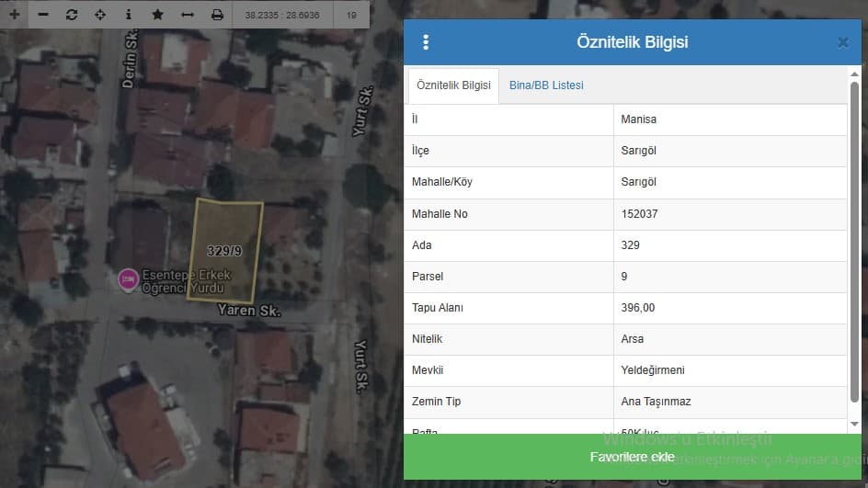The image size is (868, 488).
Task: Click the Nitelik value Arsa
Action: pos(633,339)
